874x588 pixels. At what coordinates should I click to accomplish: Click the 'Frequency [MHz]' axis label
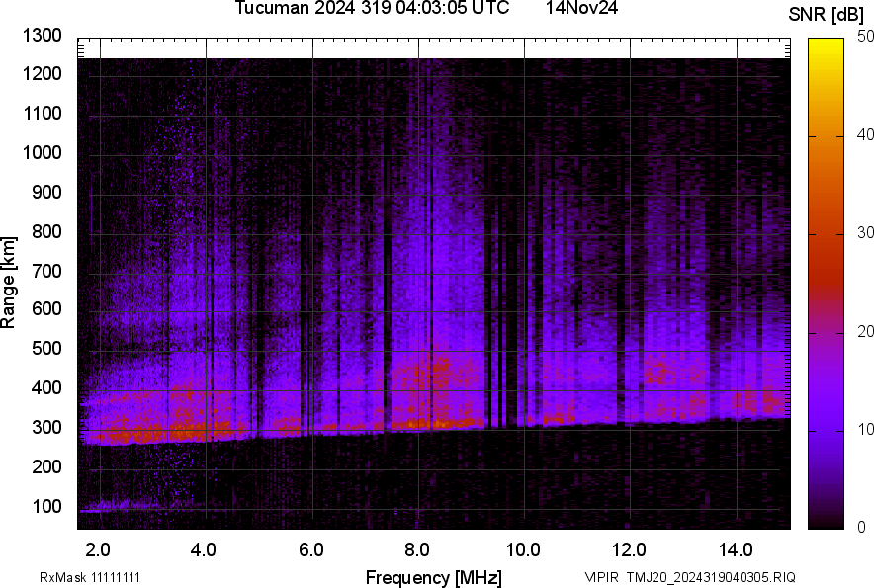click(x=434, y=577)
